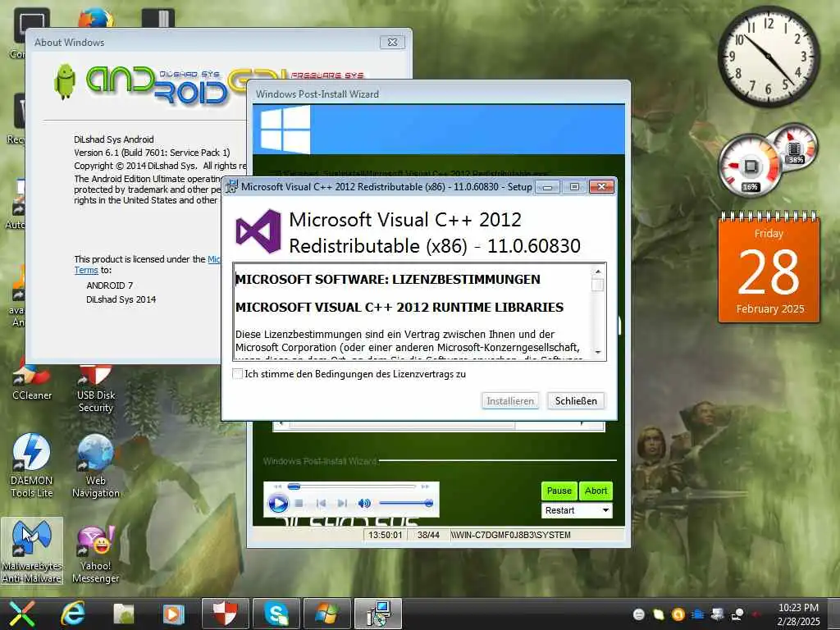This screenshot has width=840, height=630.
Task: Click the calendar gadget showing 28
Action: 769,268
